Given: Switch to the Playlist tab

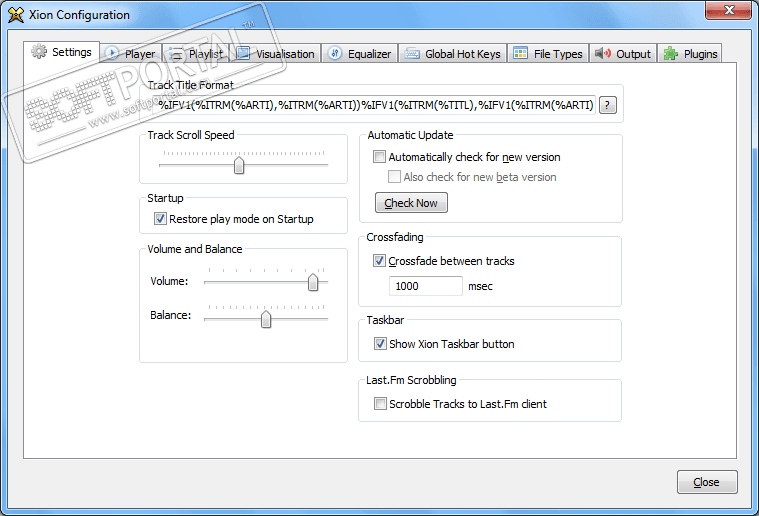Looking at the screenshot, I should pyautogui.click(x=197, y=54).
